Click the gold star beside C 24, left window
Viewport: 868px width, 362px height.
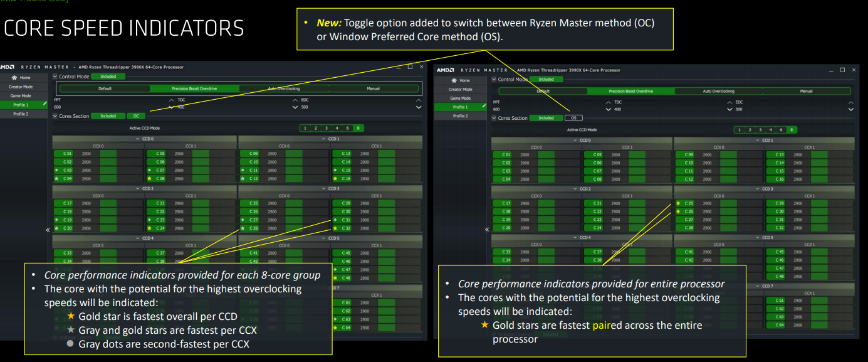tap(149, 228)
